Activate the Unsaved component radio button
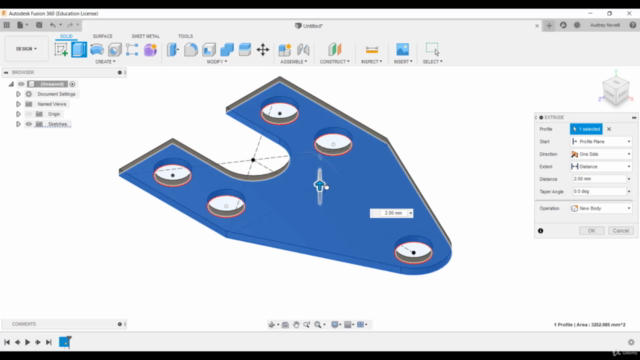This screenshot has width=640, height=360. (x=72, y=84)
